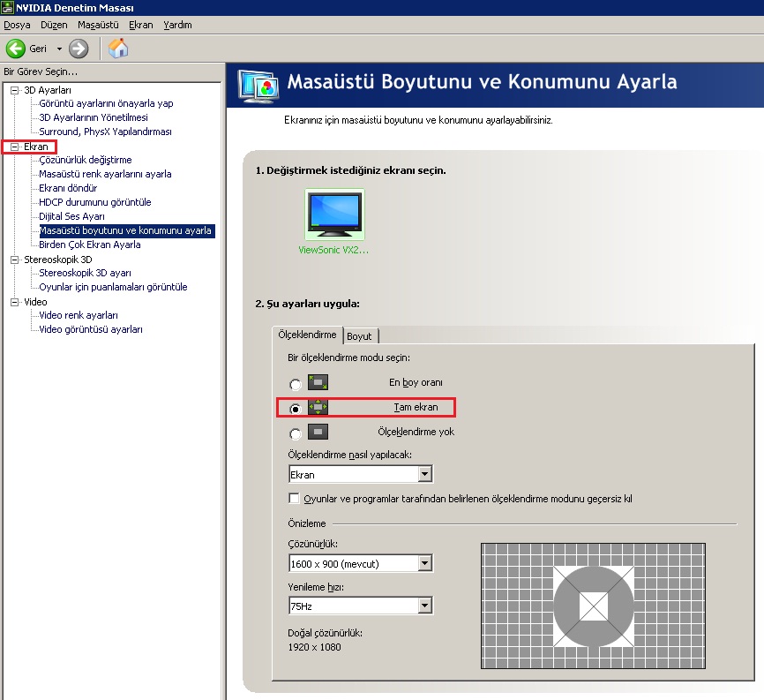Viewport: 764px width, 700px height.
Task: Open Dijital Ses Ayarı page
Action: coord(71,216)
